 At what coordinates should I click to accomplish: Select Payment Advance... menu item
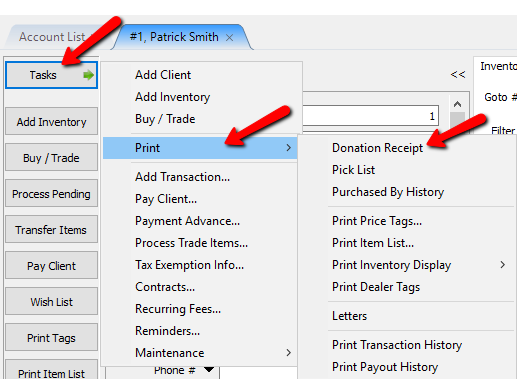200,221
